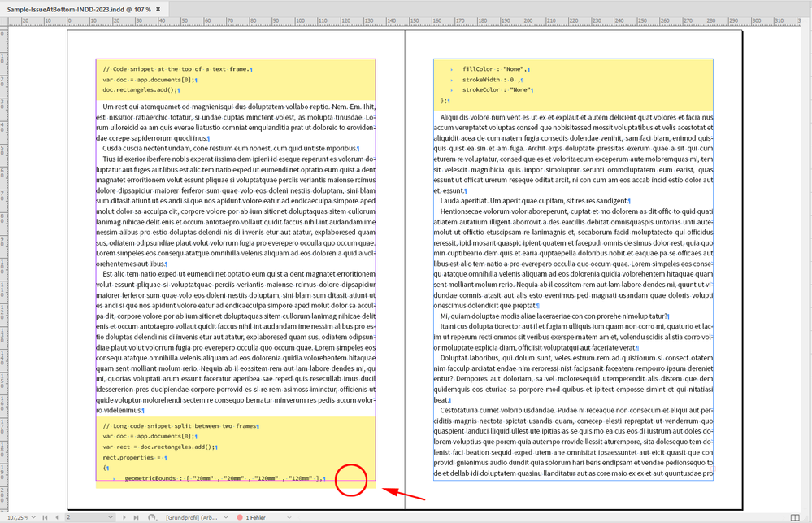Open the 1 Fehler preflight menu
Screen dimensions: 812x523
point(255,517)
